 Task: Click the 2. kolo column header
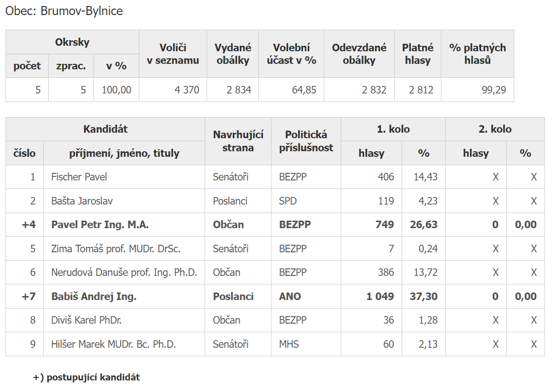[495, 129]
